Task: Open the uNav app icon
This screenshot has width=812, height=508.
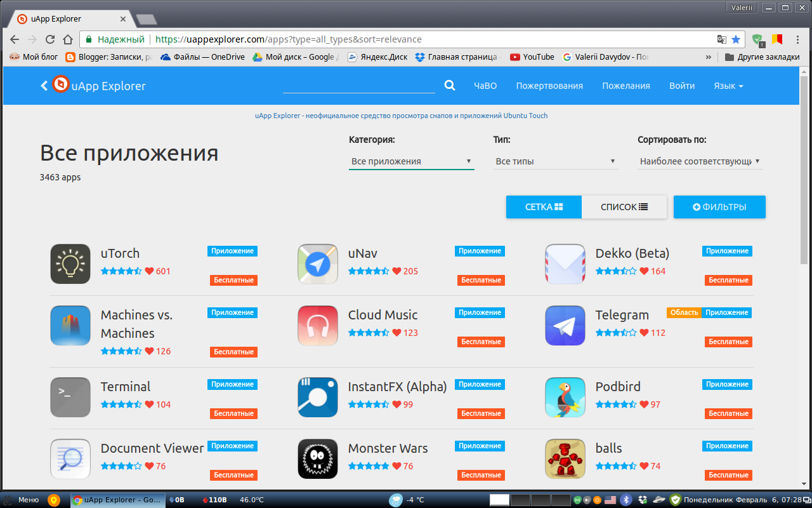Action: coord(318,264)
